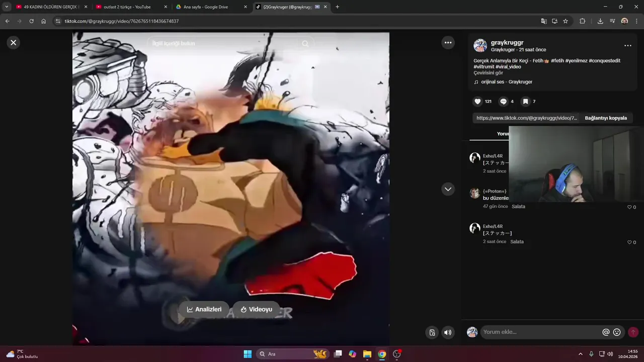Viewport: 644px width, 362px height.
Task: Close the outlast 2 türkçe tab
Action: [x=166, y=7]
